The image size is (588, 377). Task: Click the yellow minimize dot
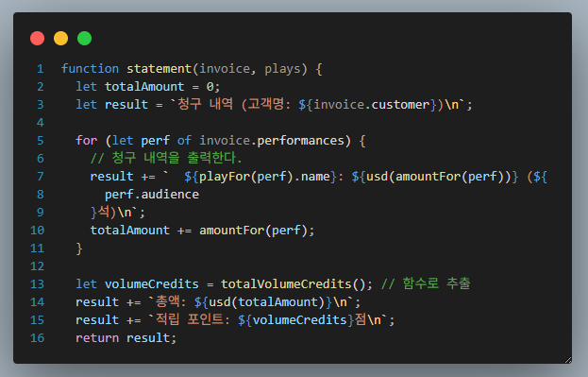click(x=60, y=39)
